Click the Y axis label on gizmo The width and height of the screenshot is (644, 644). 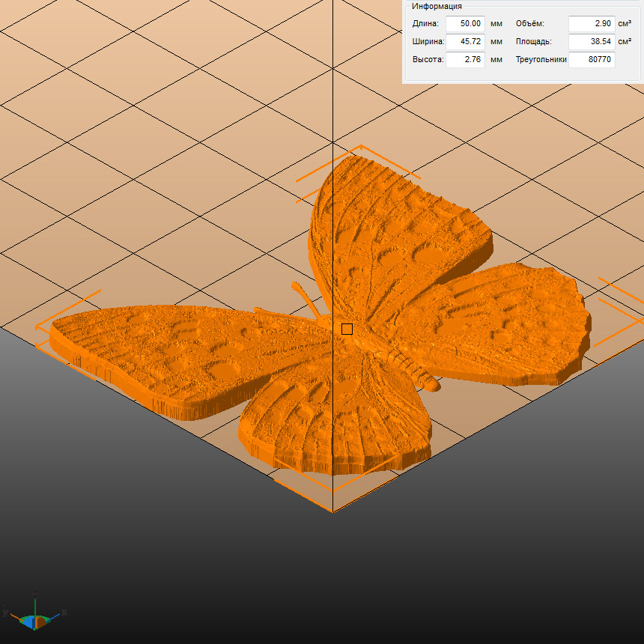[4, 613]
